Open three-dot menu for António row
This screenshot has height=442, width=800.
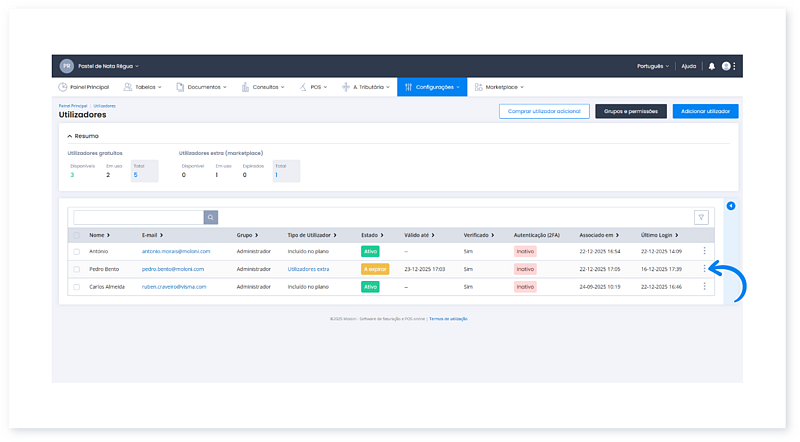click(x=705, y=251)
